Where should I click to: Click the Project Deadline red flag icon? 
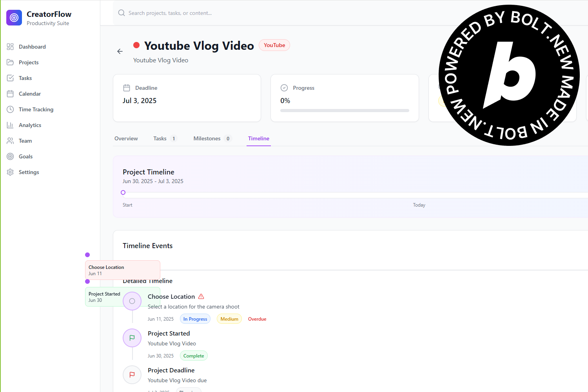(132, 375)
